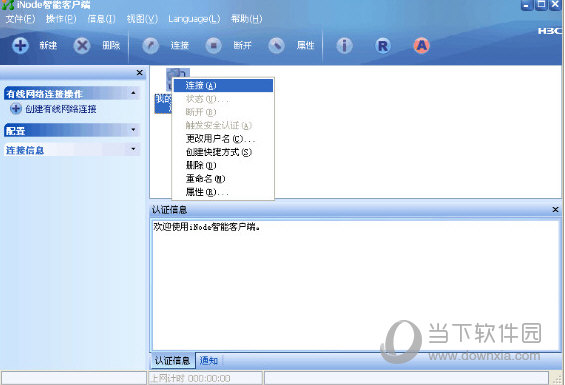Switch to the 通知 tab
The image size is (565, 385).
[209, 360]
